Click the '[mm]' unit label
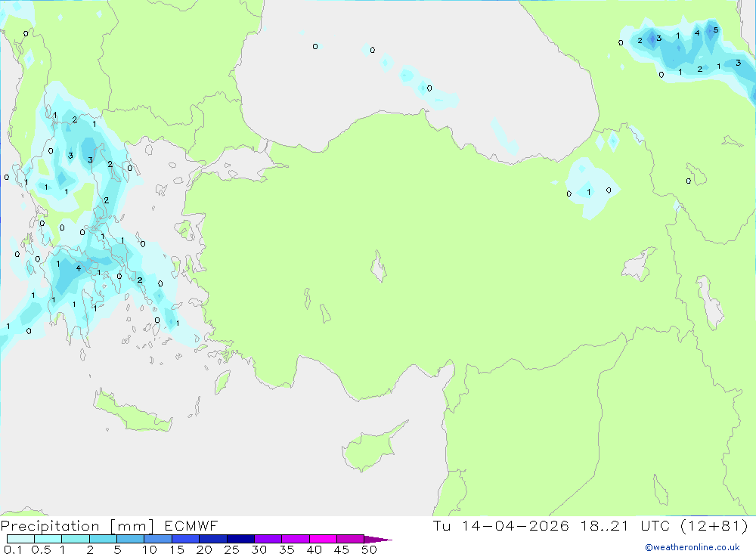This screenshot has height=554, width=756. (x=132, y=526)
